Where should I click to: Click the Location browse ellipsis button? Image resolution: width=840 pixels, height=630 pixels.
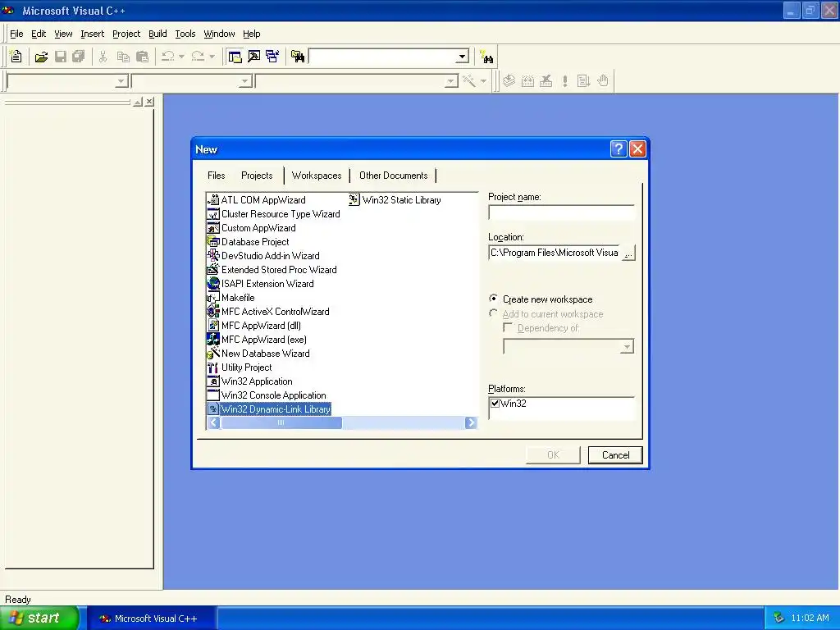tap(628, 253)
